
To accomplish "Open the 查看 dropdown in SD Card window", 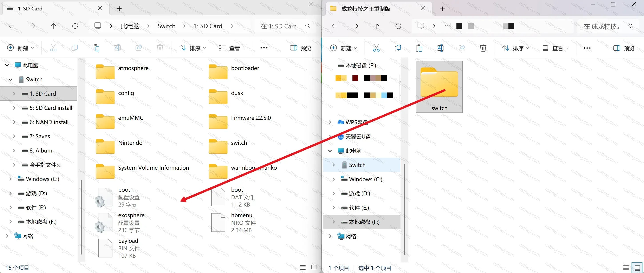I will point(232,48).
